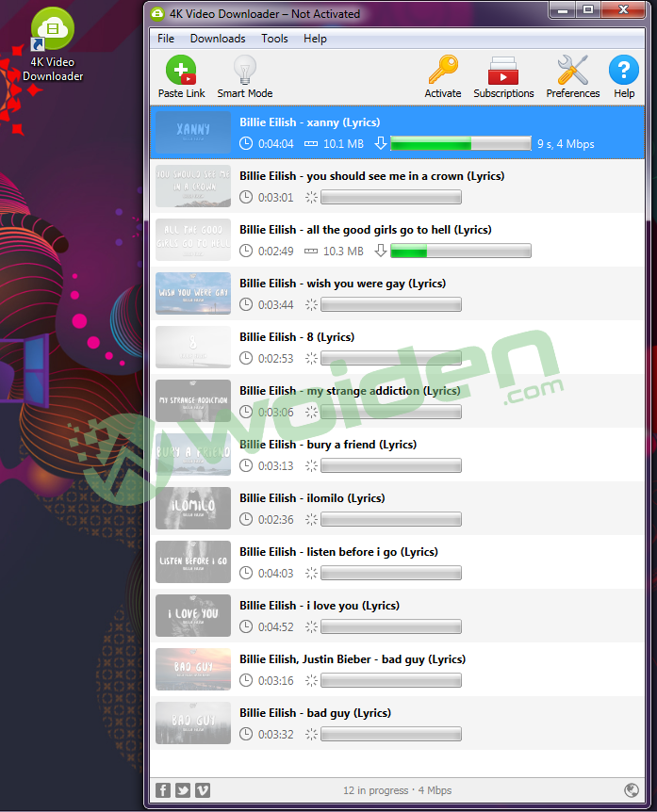Screen dimensions: 657x812
Task: Open 4K Video Downloader desktop shortcut
Action: click(x=53, y=45)
